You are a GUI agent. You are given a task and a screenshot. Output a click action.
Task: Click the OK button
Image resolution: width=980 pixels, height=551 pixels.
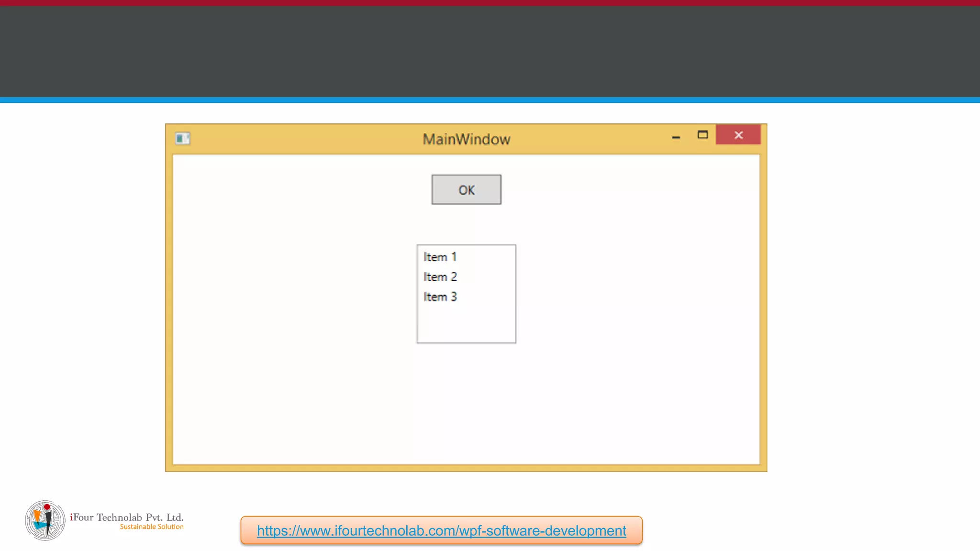pos(466,189)
